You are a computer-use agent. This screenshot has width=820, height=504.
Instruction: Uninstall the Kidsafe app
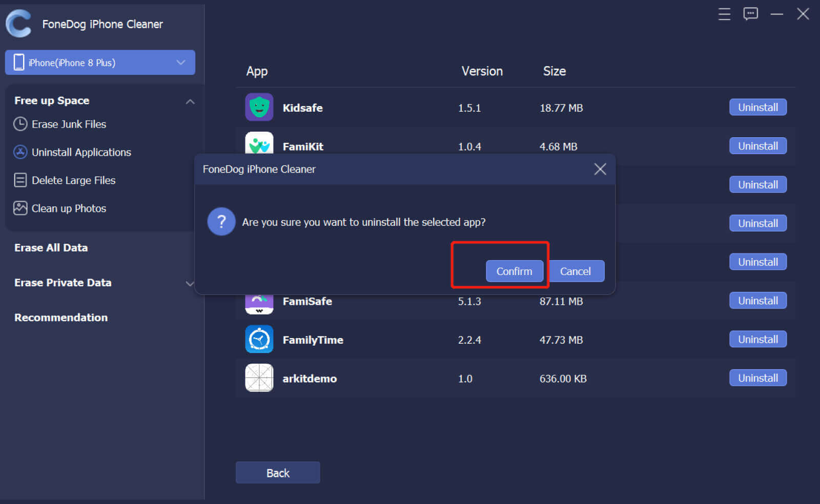pos(758,107)
